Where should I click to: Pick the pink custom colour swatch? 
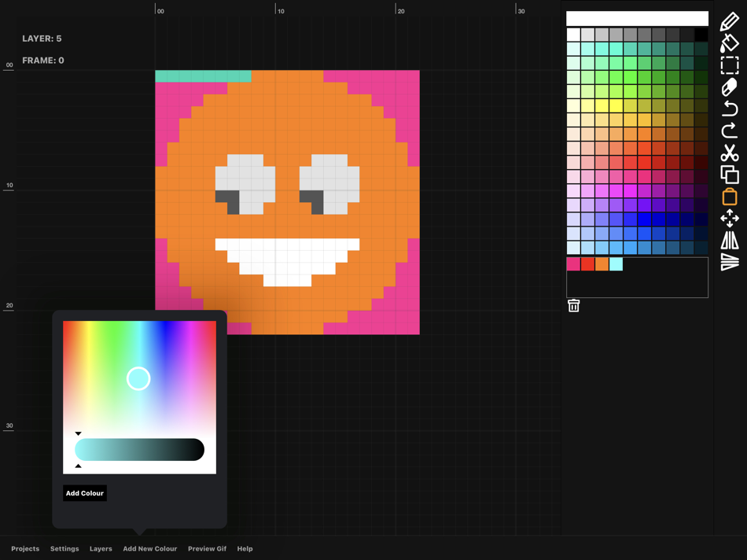573,264
